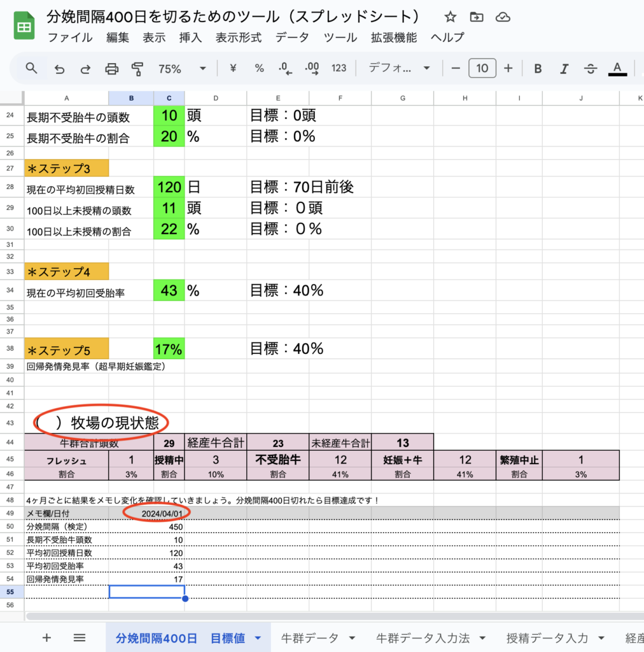Screen dimensions: 644x652
Task: Undo the last action
Action: point(59,69)
